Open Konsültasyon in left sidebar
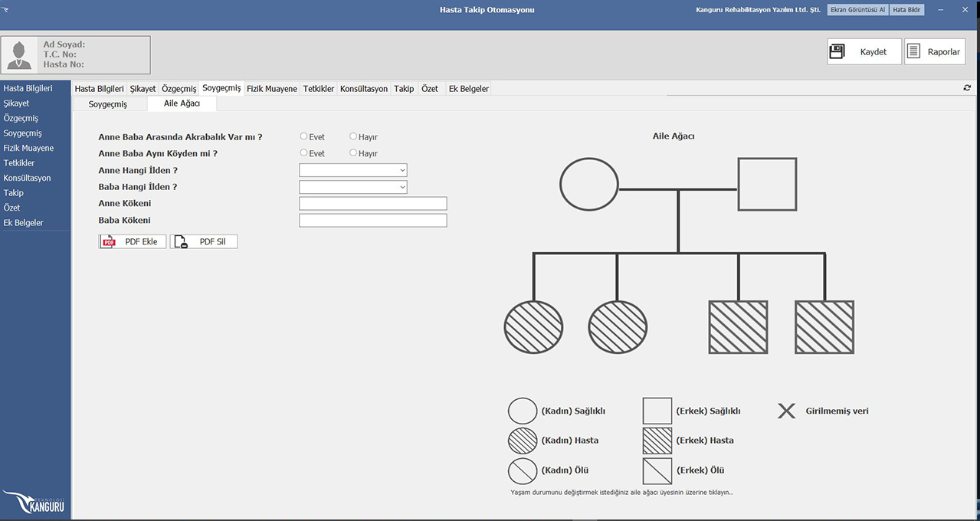The height and width of the screenshot is (521, 980). (27, 178)
